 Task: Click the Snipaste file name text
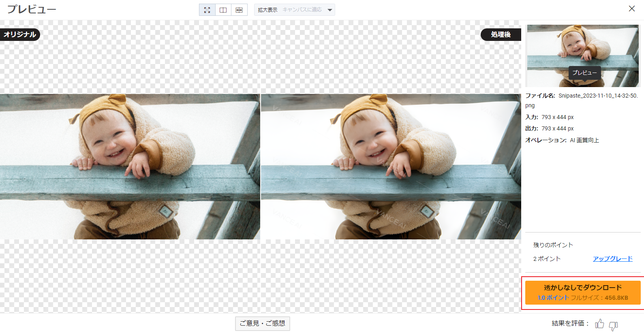click(x=597, y=96)
